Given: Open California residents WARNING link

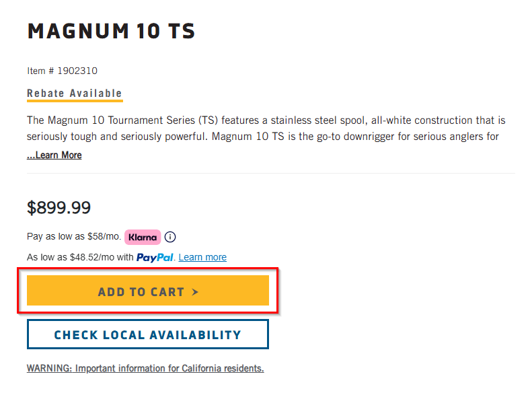Looking at the screenshot, I should coord(145,368).
